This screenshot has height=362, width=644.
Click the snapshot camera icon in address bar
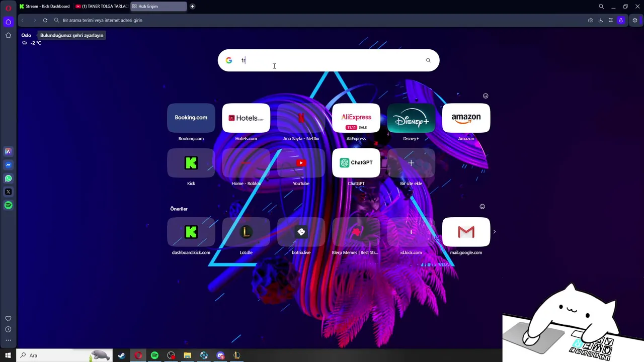(x=591, y=20)
